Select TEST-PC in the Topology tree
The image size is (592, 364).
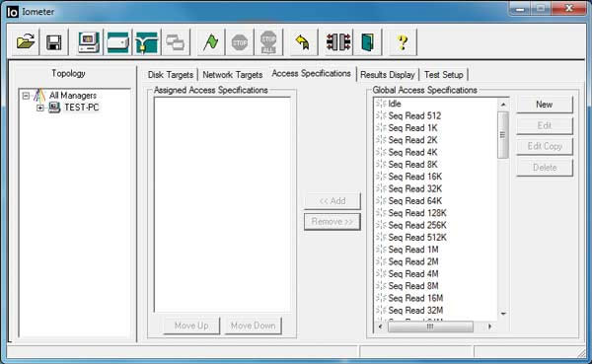(x=82, y=108)
